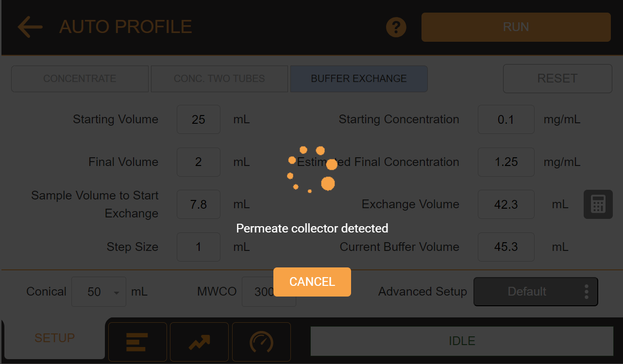The image size is (623, 364).
Task: Select the BUFFER EXCHANGE tab
Action: click(359, 79)
